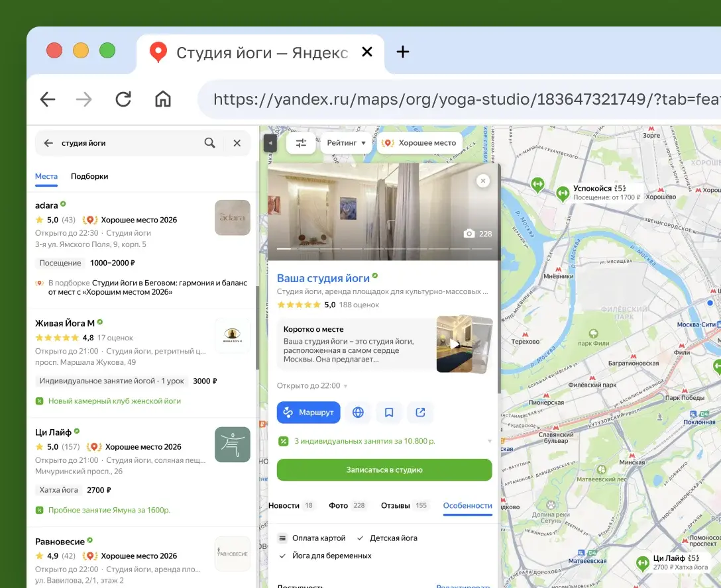Expand the Открыто до 22:00 hours
Screen dimensions: 721x588
312,385
